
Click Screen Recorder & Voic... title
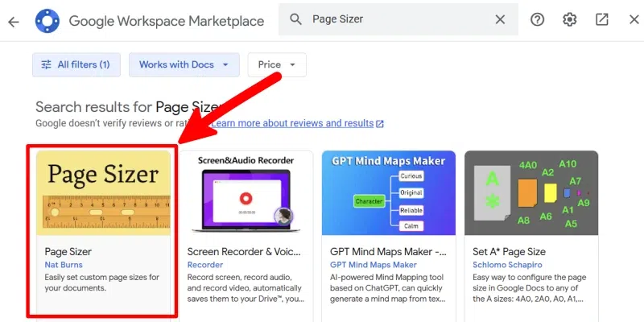[x=244, y=251]
